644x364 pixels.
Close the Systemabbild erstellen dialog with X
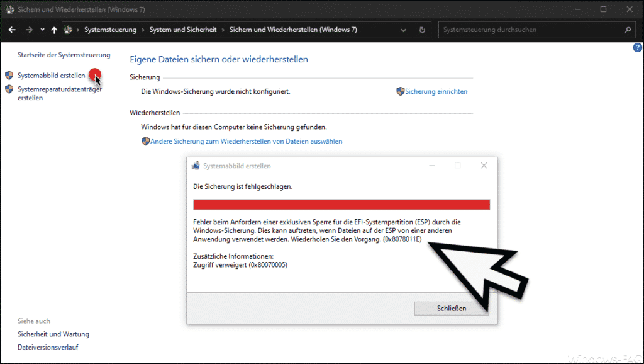[x=484, y=166]
